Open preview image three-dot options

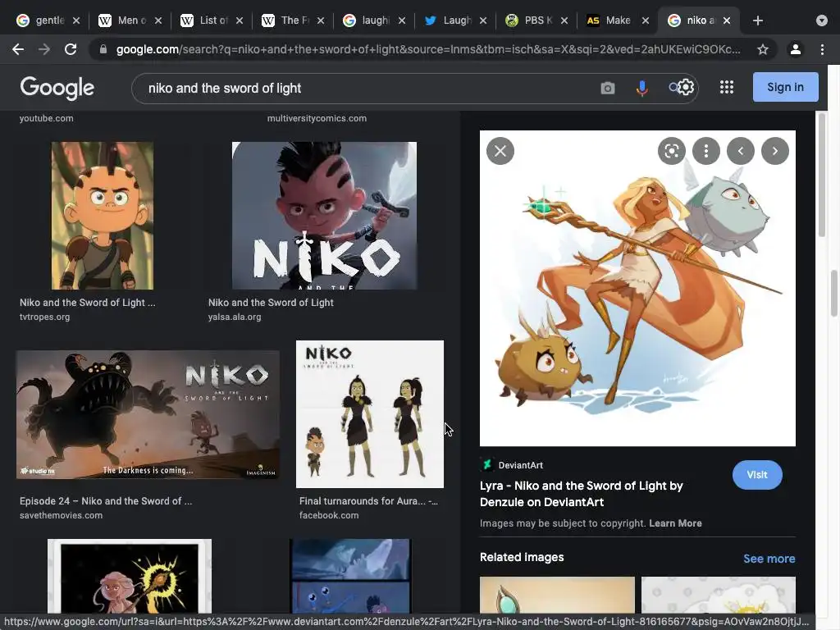[x=706, y=151]
